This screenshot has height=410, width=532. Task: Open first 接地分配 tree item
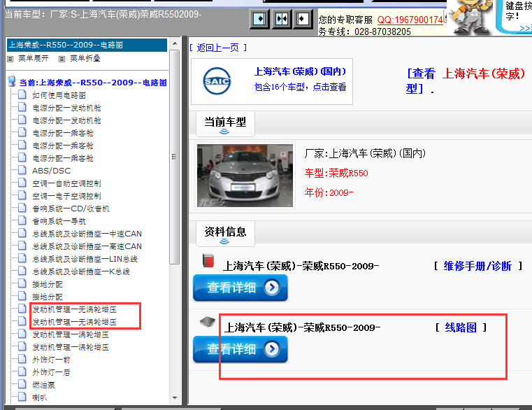pyautogui.click(x=48, y=284)
